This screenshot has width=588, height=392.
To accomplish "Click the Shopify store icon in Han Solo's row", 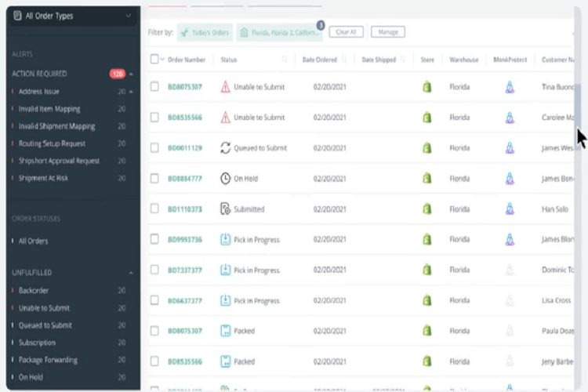I will (x=426, y=209).
